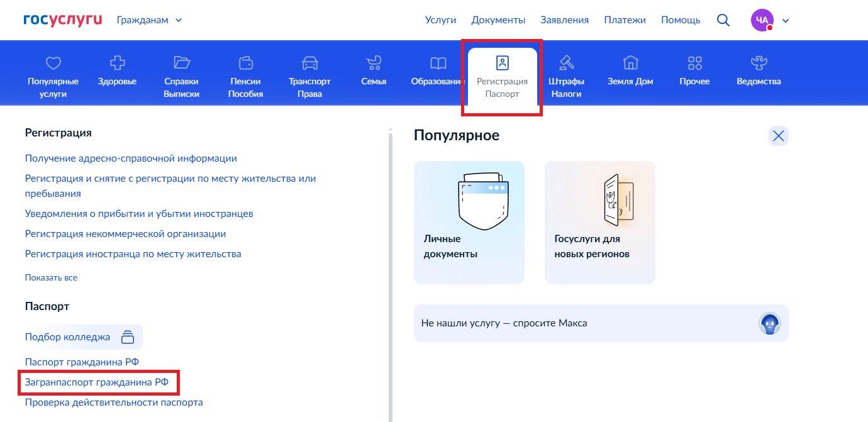Open the Земля Дом house category
868x422 pixels.
[630, 70]
